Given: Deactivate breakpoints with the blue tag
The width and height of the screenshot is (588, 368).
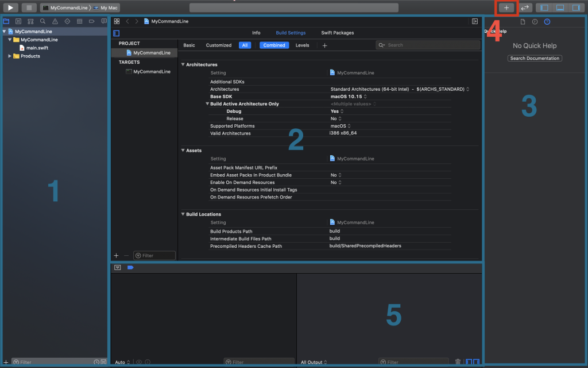Looking at the screenshot, I should pos(130,267).
